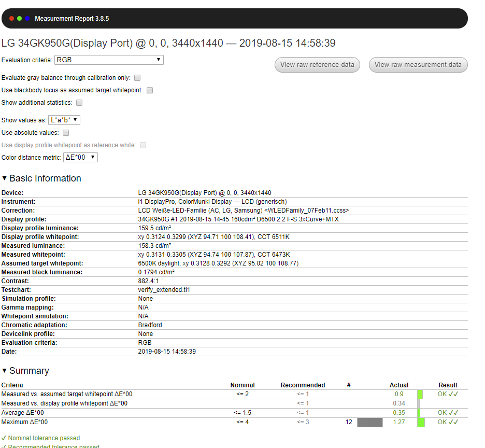The height and width of the screenshot is (448, 485).
Task: Click the Date value 2019-08-15 14:58:39 row
Action: click(234, 352)
